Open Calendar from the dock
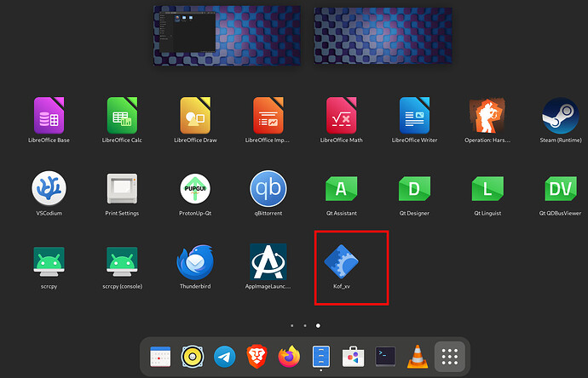The image size is (588, 378). point(160,356)
